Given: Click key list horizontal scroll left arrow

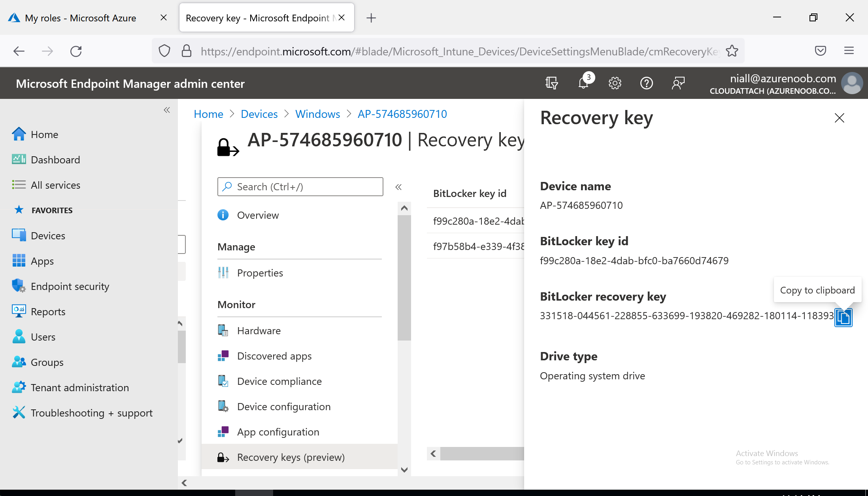Looking at the screenshot, I should tap(433, 454).
